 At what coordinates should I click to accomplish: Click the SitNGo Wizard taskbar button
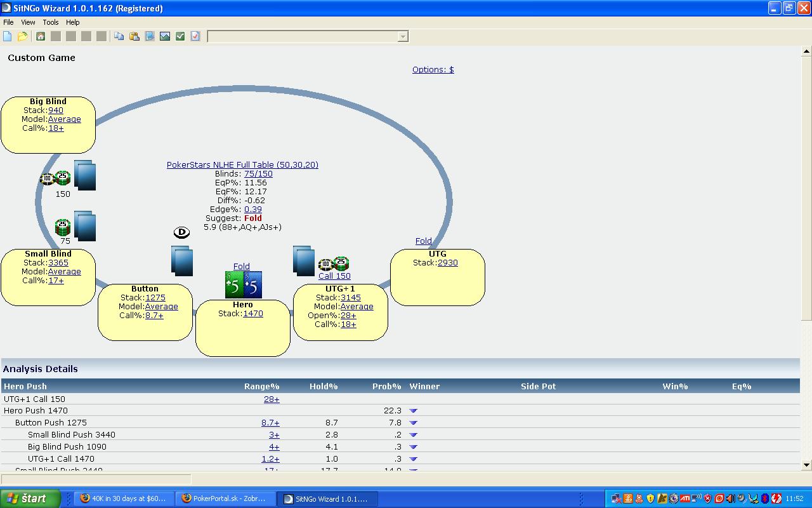328,498
